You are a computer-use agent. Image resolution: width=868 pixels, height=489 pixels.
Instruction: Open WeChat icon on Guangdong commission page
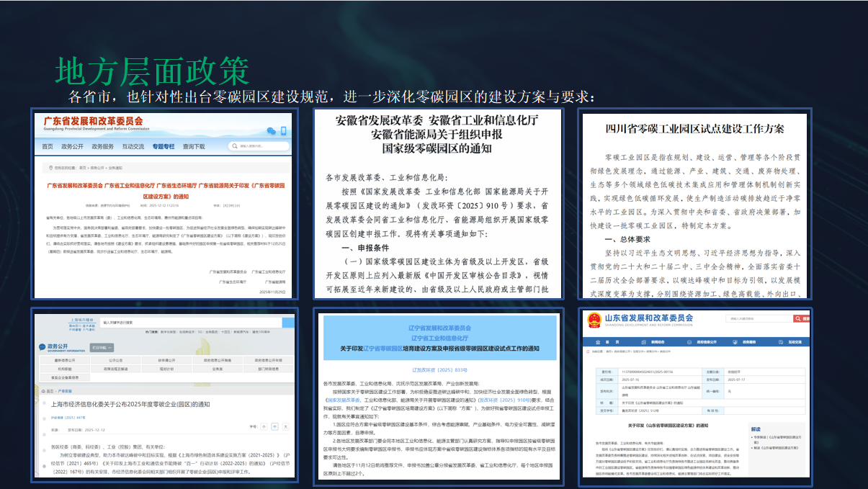272,131
